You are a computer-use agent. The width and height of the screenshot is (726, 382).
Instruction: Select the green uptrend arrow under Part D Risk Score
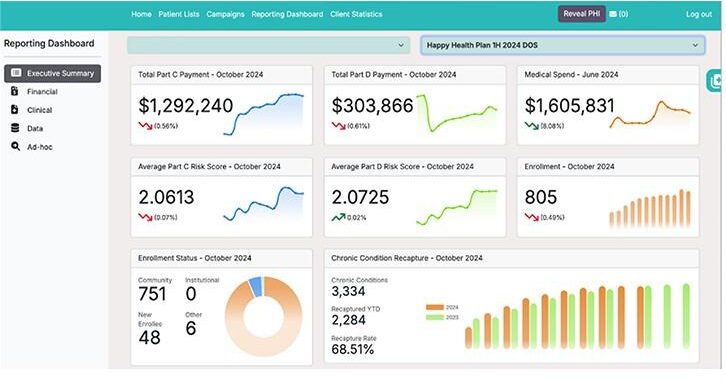tap(338, 217)
